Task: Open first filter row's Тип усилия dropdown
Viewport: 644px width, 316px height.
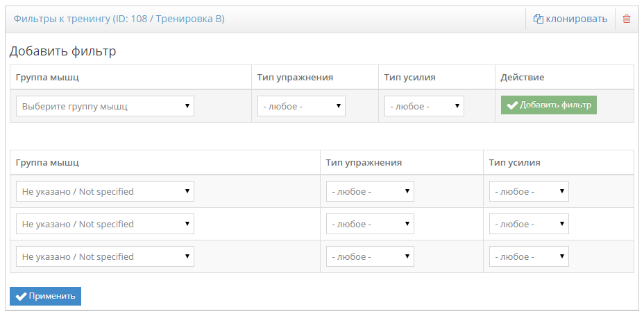Action: [x=529, y=191]
